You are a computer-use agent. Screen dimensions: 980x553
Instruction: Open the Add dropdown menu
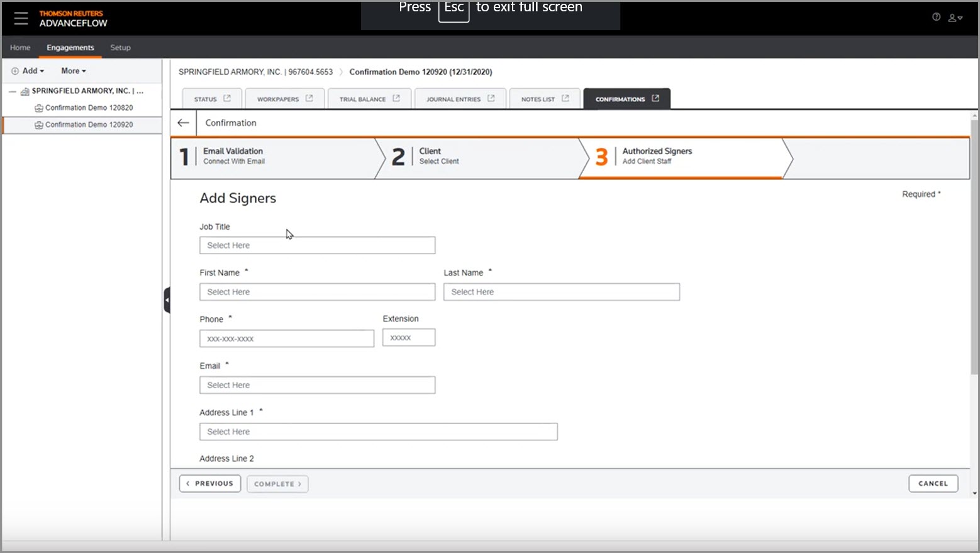tap(27, 70)
